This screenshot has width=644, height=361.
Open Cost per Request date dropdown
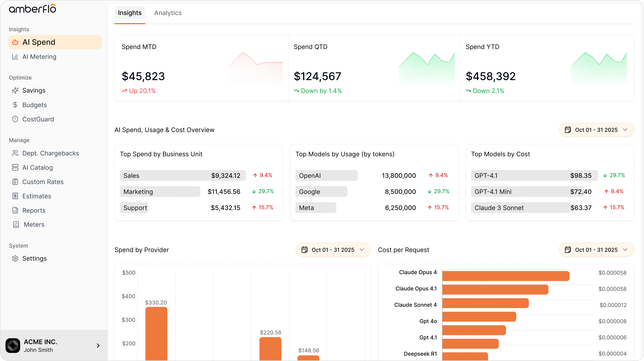pos(596,250)
